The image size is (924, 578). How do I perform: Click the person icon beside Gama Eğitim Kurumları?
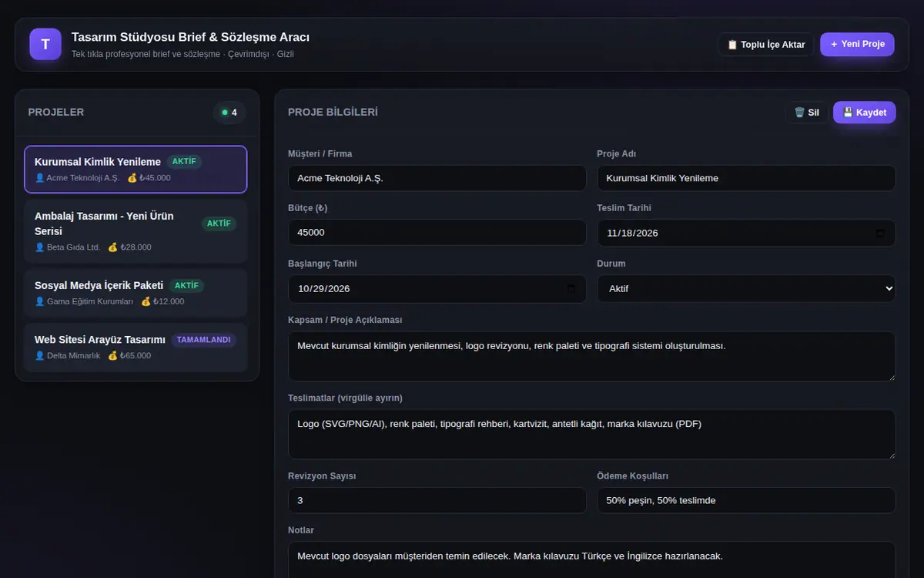coord(39,301)
